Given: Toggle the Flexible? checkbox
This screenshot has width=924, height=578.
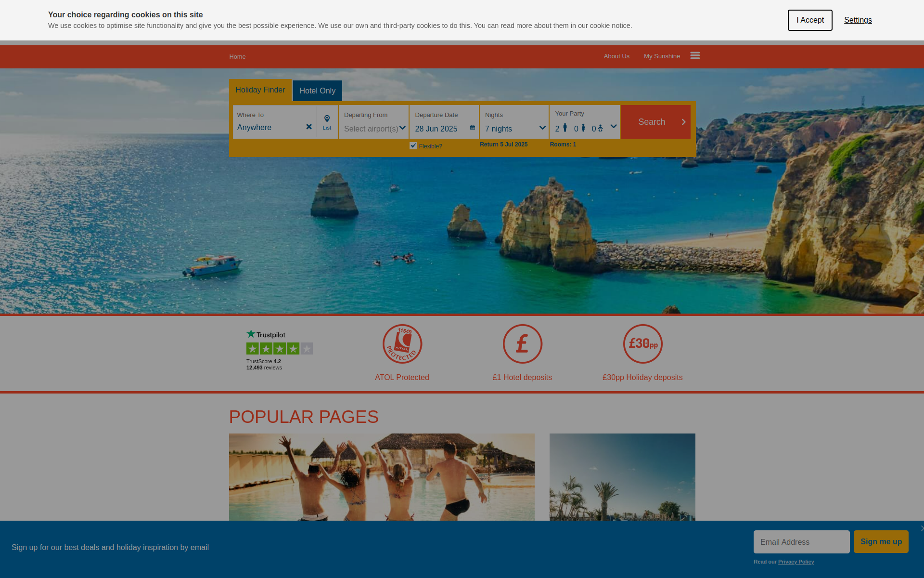Looking at the screenshot, I should (x=413, y=145).
